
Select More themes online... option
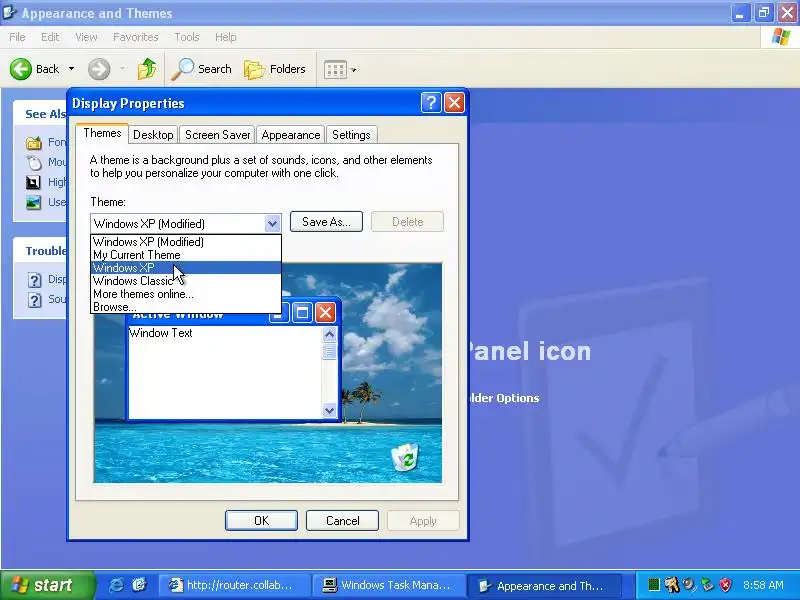tap(186, 294)
